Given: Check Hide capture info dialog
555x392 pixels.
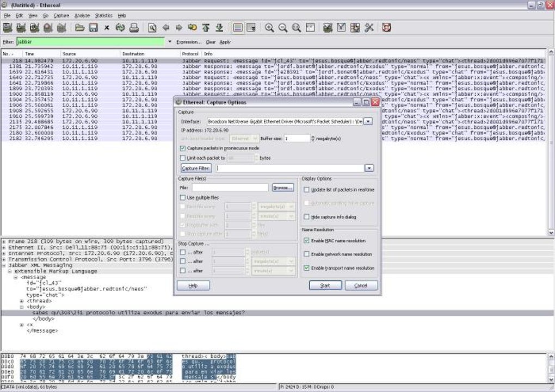Looking at the screenshot, I should pos(306,217).
